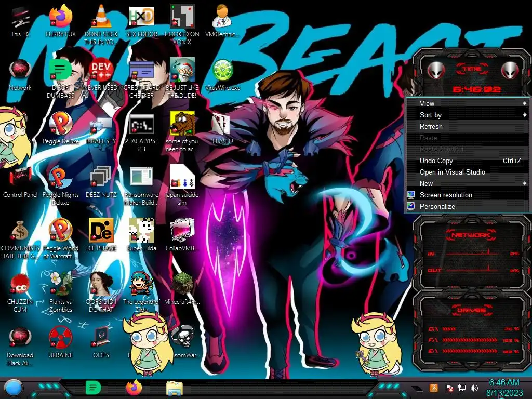This screenshot has width=532, height=399.
Task: Select the CHUZZIN red fuzzball icon
Action: click(x=20, y=284)
